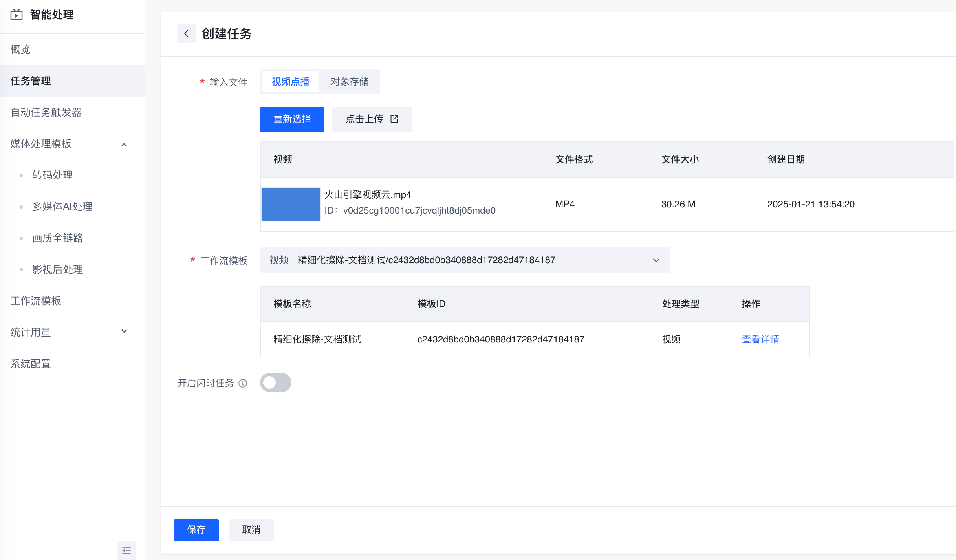
Task: Click the 文件大小 column header
Action: (x=680, y=159)
